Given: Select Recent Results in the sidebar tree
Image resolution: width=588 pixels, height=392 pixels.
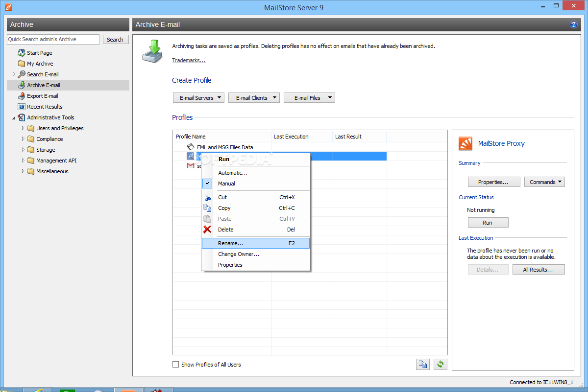Looking at the screenshot, I should pos(45,107).
